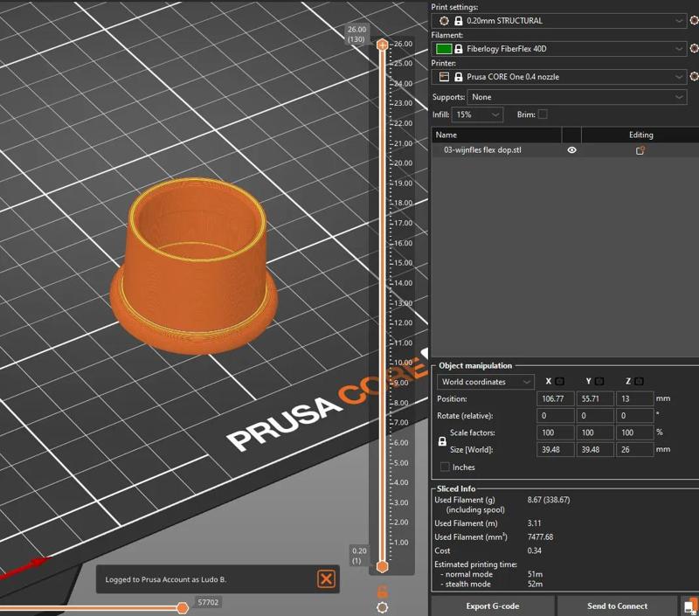Click the Editing column header

coord(640,135)
